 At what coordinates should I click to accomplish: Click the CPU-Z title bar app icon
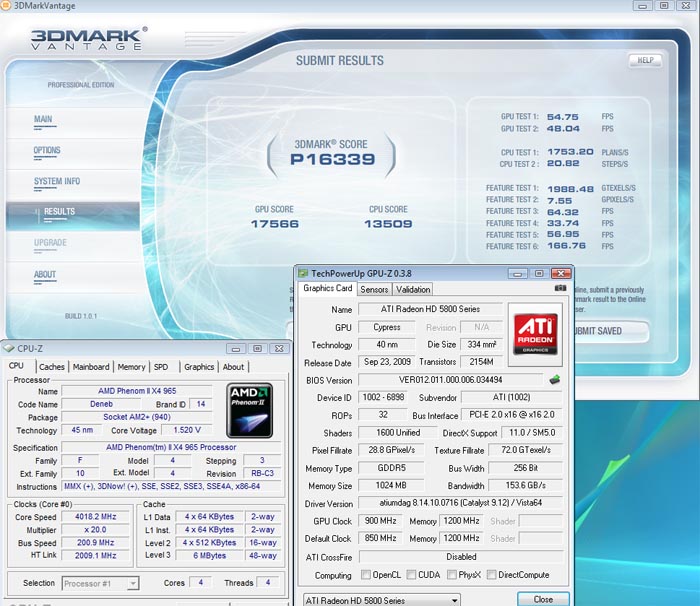8,348
